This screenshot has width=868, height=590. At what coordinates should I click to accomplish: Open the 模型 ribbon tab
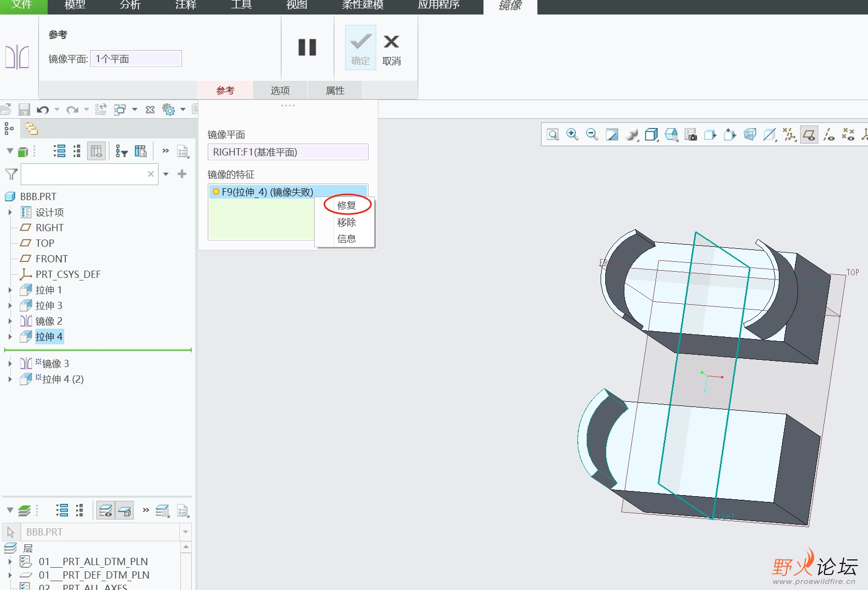(75, 5)
